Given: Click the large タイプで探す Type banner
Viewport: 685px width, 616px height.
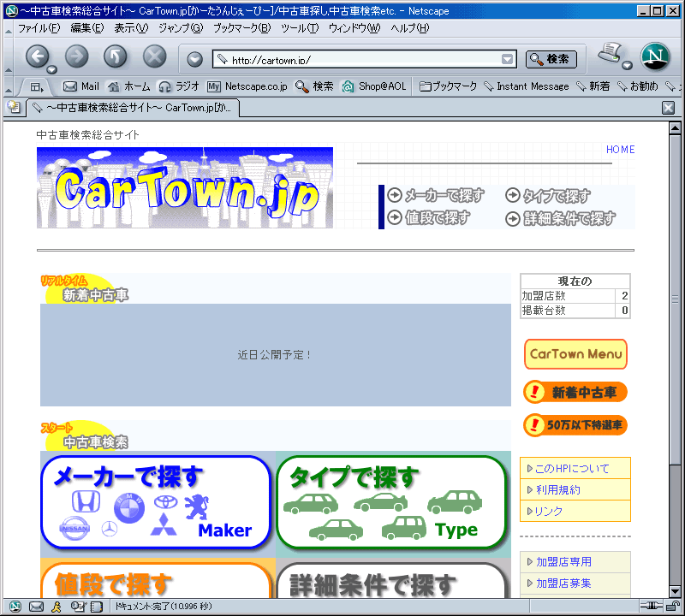Looking at the screenshot, I should pyautogui.click(x=392, y=502).
